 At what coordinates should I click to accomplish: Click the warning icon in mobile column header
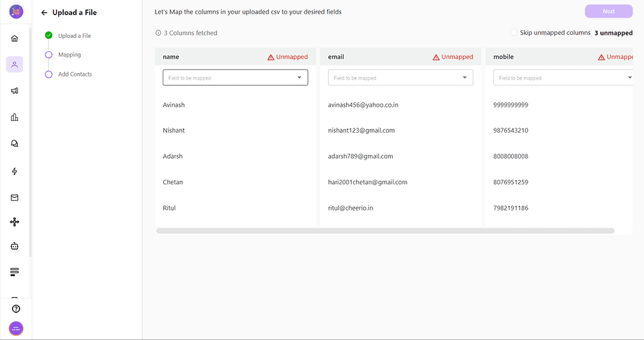pos(601,57)
